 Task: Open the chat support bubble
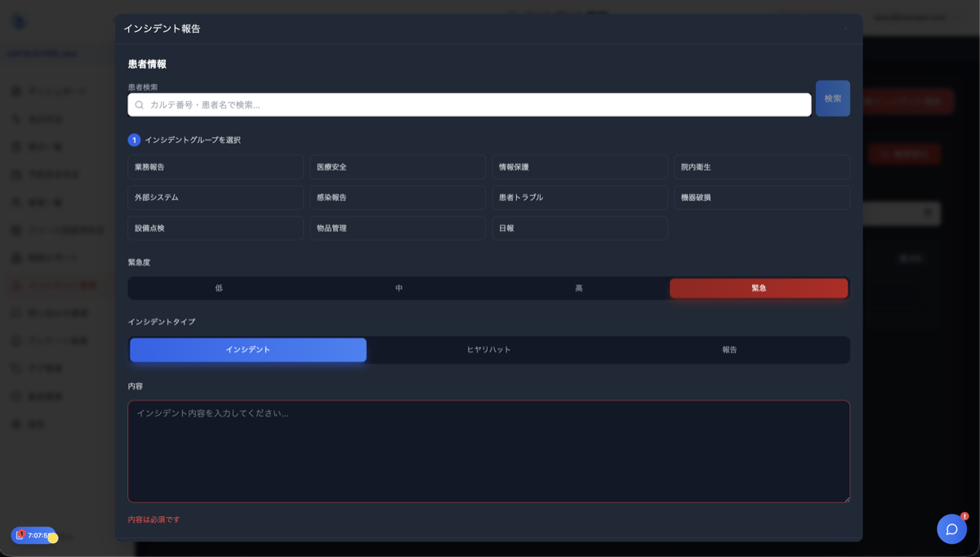coord(951,529)
